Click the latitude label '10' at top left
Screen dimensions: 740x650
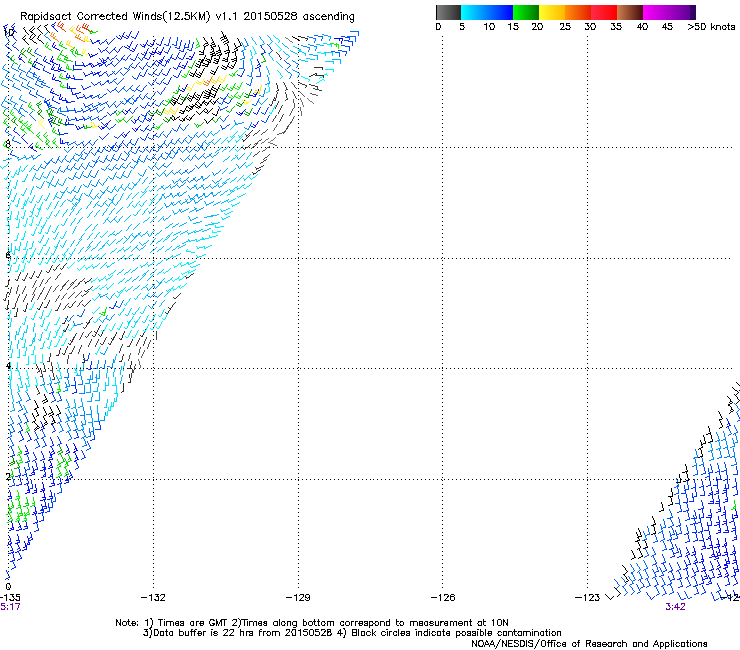[9, 33]
